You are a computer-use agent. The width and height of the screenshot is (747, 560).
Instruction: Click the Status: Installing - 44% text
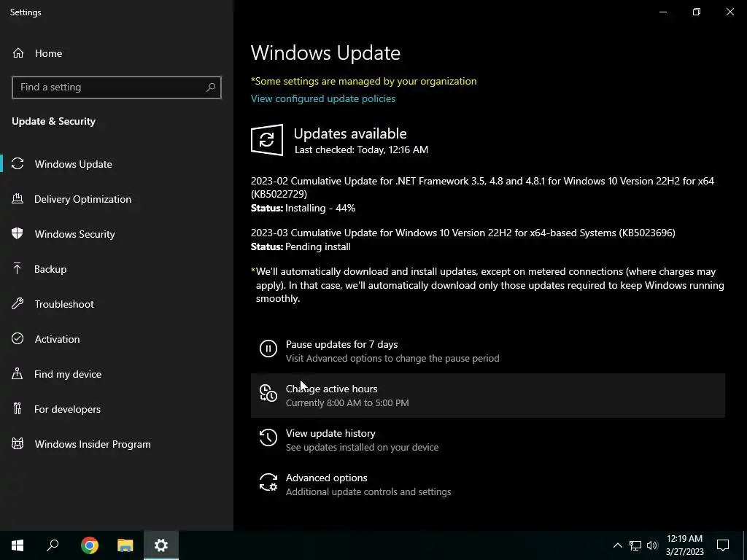303,208
